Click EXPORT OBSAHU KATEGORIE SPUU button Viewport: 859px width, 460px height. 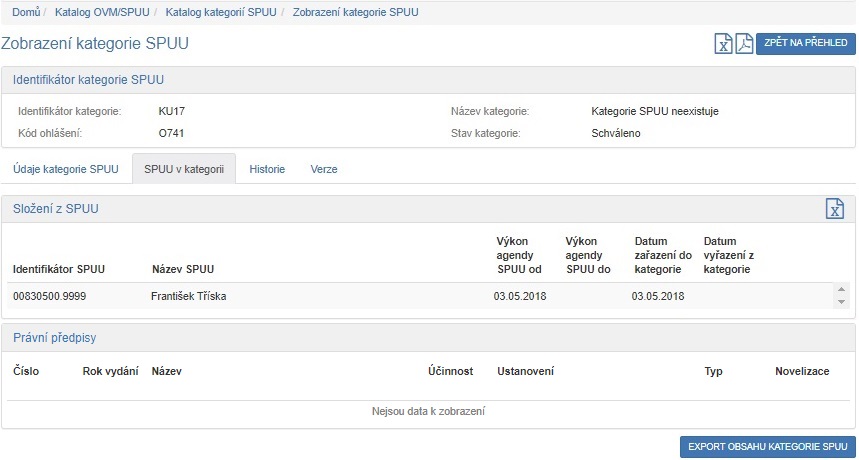[x=767, y=447]
